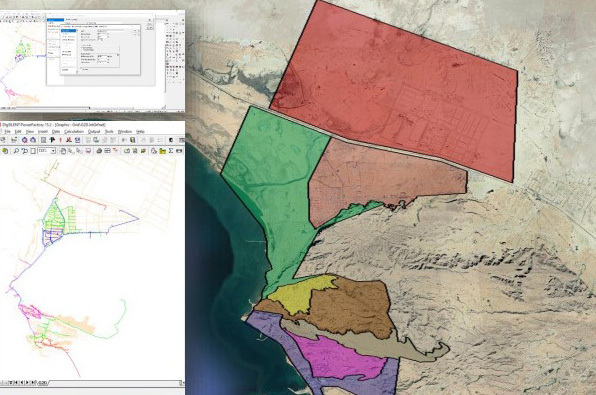Click the red upward arrow toolbar icon
Image resolution: width=596 pixels, height=395 pixels.
60,140
